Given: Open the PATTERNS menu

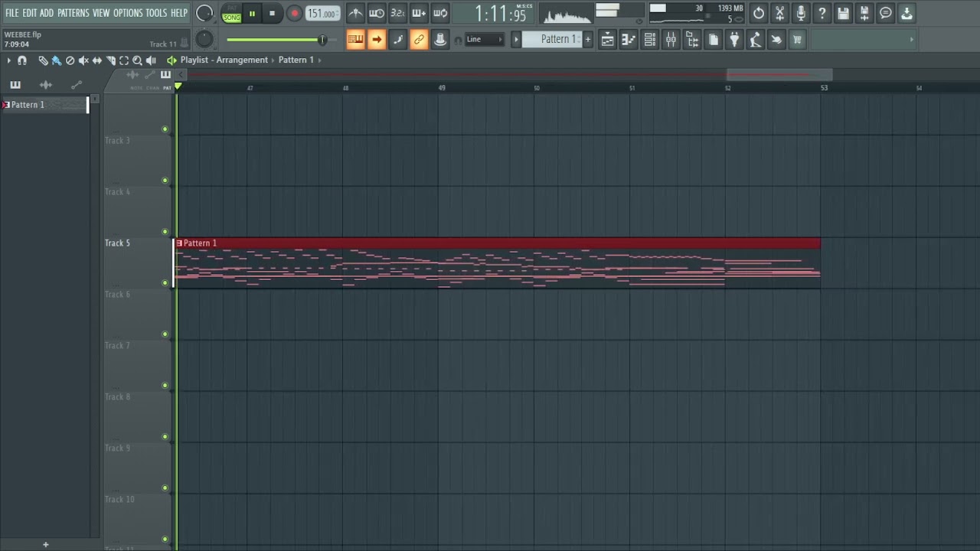Looking at the screenshot, I should 73,13.
